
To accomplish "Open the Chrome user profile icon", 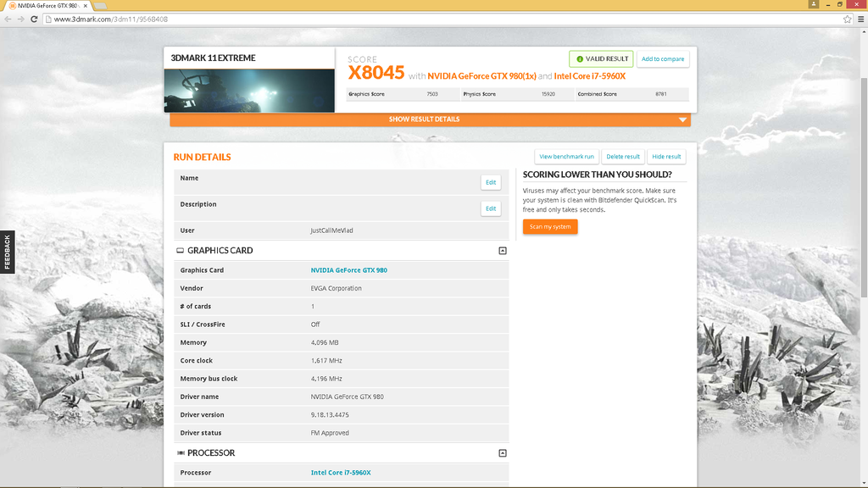I will click(814, 4).
